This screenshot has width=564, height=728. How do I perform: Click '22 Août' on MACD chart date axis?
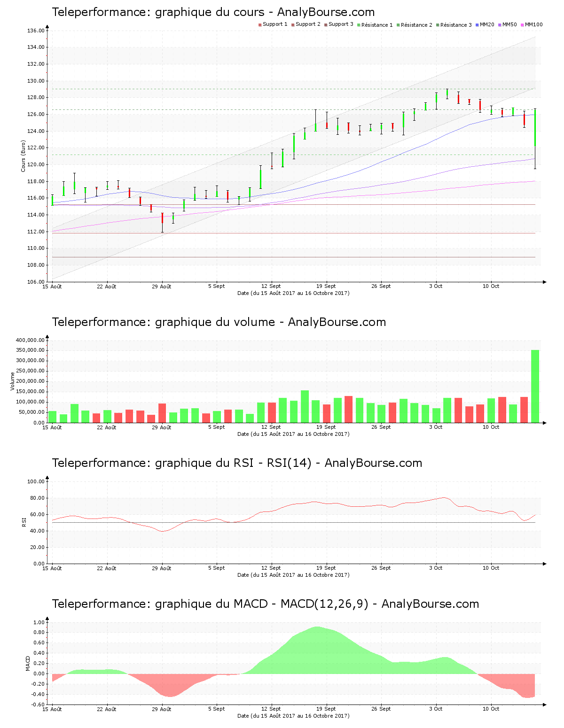coord(107,709)
